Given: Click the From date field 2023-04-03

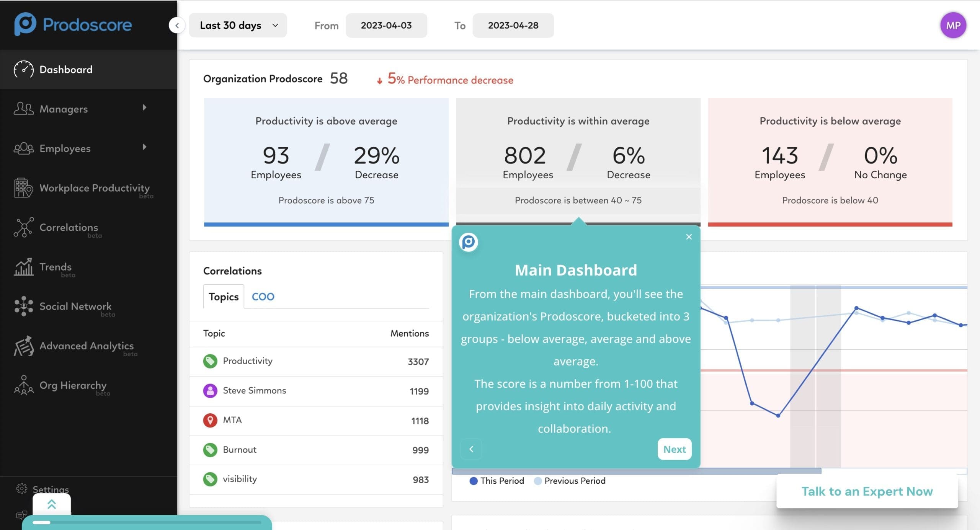Looking at the screenshot, I should (386, 25).
